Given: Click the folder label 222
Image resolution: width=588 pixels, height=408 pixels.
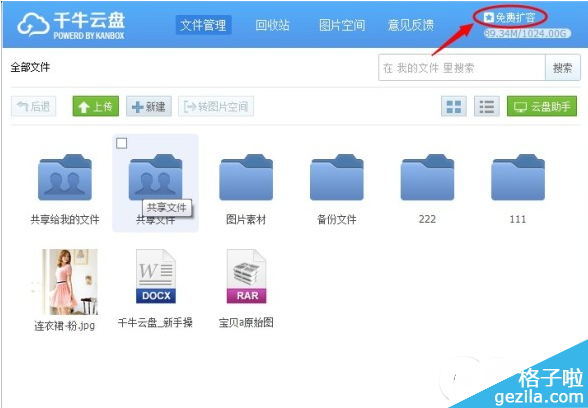Looking at the screenshot, I should (x=428, y=219).
